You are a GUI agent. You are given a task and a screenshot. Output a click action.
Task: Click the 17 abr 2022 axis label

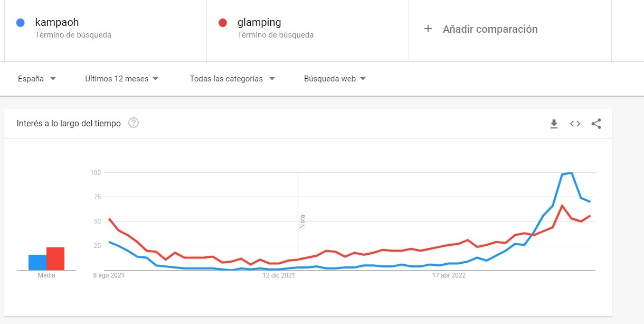click(x=449, y=275)
